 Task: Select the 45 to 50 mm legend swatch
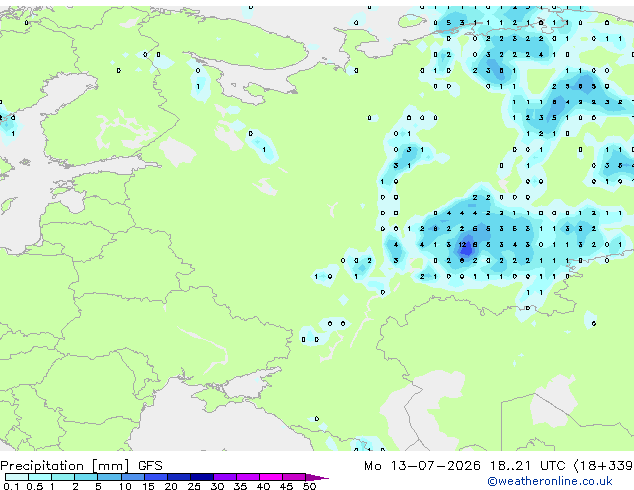(294, 477)
